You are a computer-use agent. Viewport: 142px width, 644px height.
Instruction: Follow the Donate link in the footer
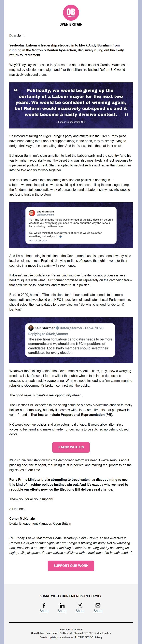click(x=43, y=637)
